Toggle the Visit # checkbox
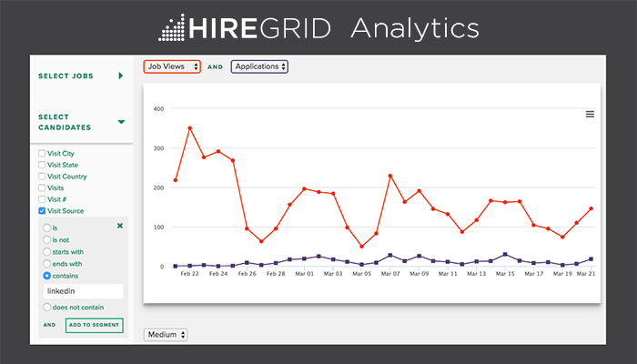The width and height of the screenshot is (637, 364). point(42,199)
